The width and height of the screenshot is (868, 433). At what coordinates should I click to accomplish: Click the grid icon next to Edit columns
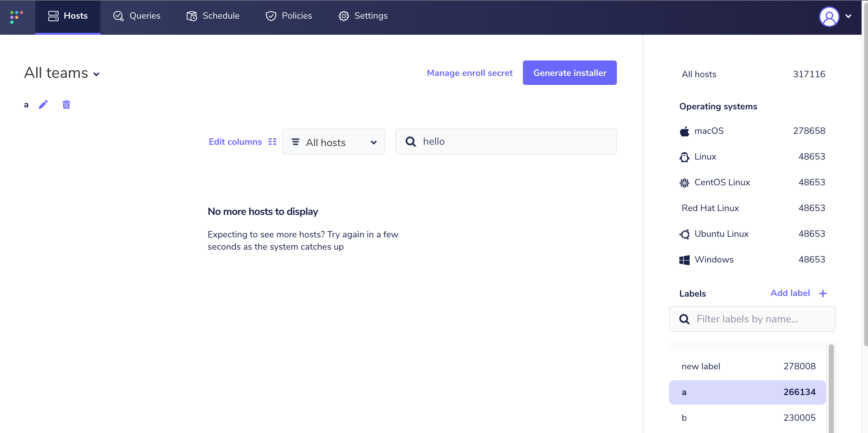tap(273, 142)
